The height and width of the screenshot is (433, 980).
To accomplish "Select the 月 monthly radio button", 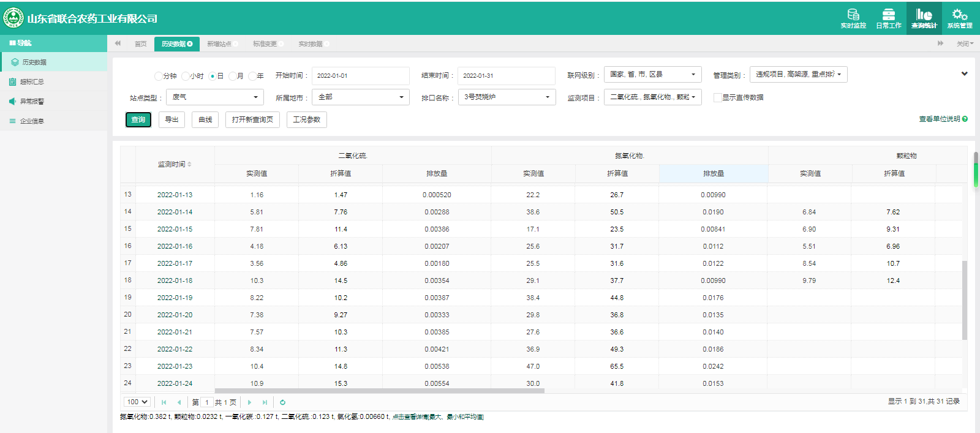I will pos(233,76).
